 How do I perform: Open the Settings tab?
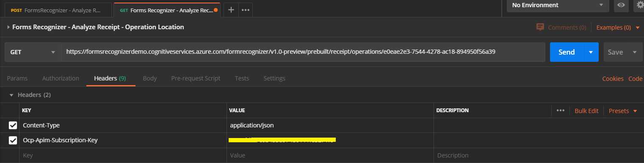[x=274, y=78]
